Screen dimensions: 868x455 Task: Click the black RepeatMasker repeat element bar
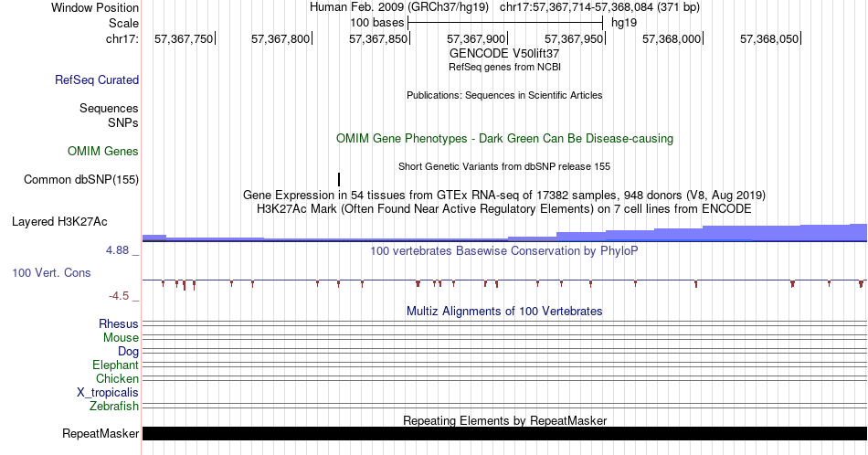[504, 433]
